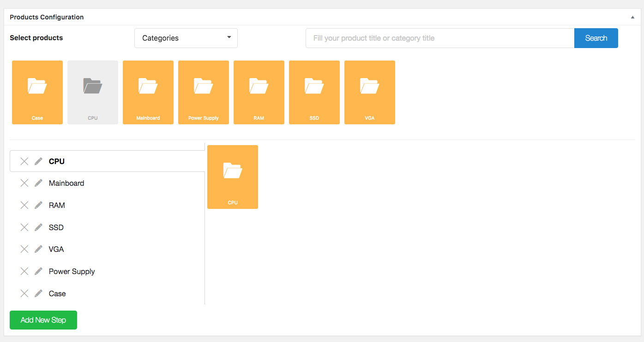Open the Categories dropdown
644x342 pixels.
pyautogui.click(x=186, y=38)
